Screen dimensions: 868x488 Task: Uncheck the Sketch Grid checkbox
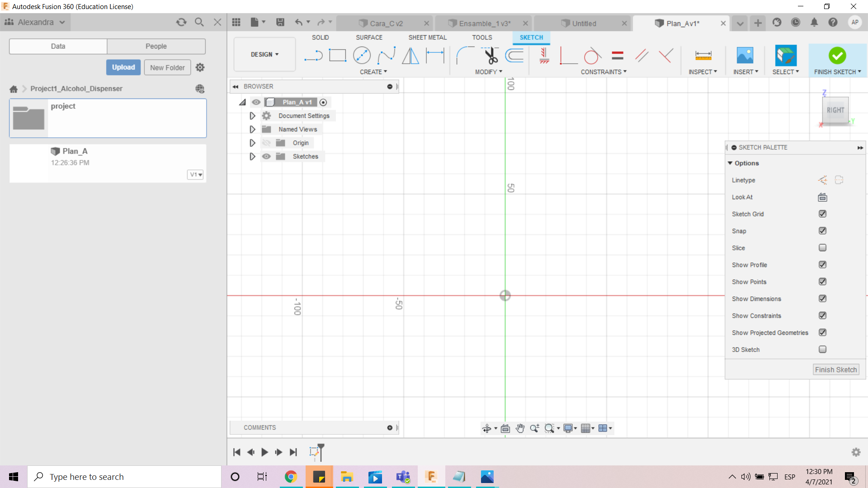[822, 214]
